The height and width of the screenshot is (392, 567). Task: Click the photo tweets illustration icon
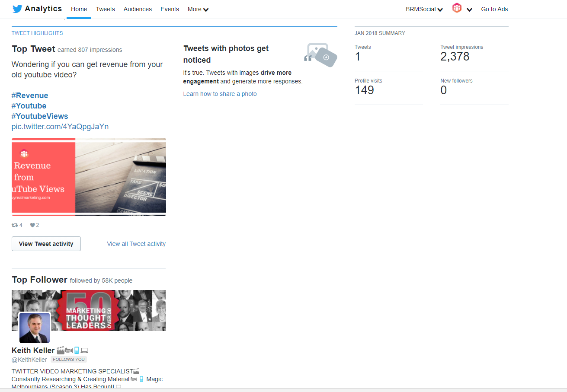pyautogui.click(x=320, y=55)
